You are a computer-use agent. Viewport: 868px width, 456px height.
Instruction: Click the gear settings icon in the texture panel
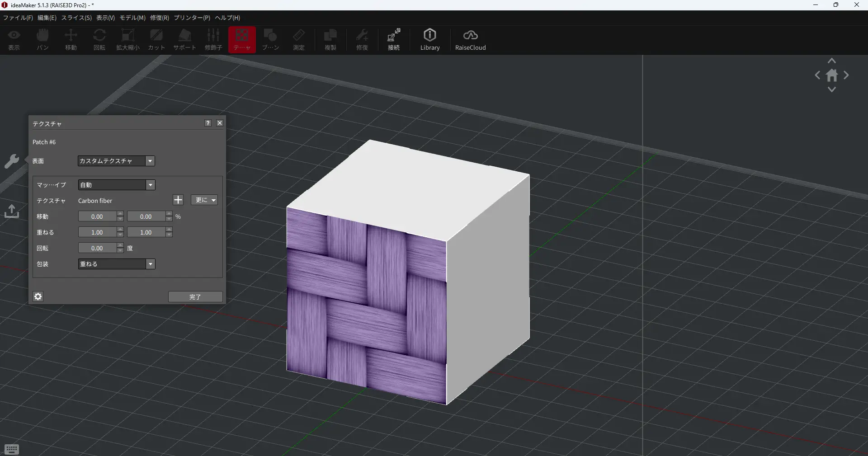(x=38, y=296)
